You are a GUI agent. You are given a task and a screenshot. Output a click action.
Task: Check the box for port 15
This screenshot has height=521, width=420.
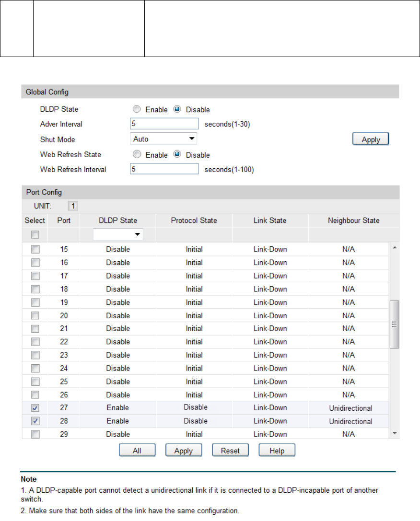tap(35, 249)
